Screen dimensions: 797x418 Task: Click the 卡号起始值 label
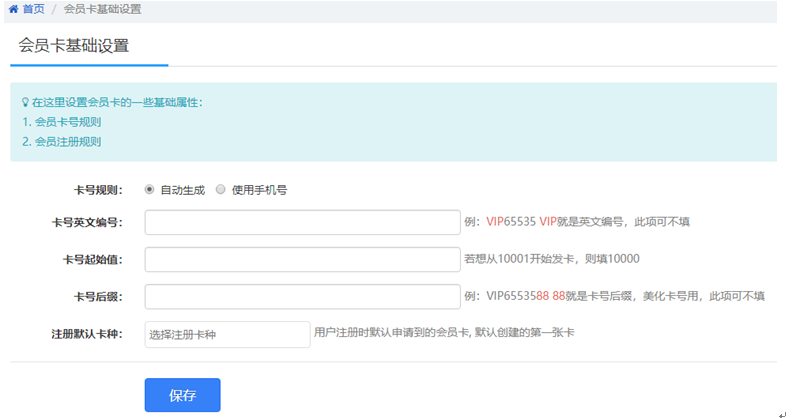coord(93,259)
